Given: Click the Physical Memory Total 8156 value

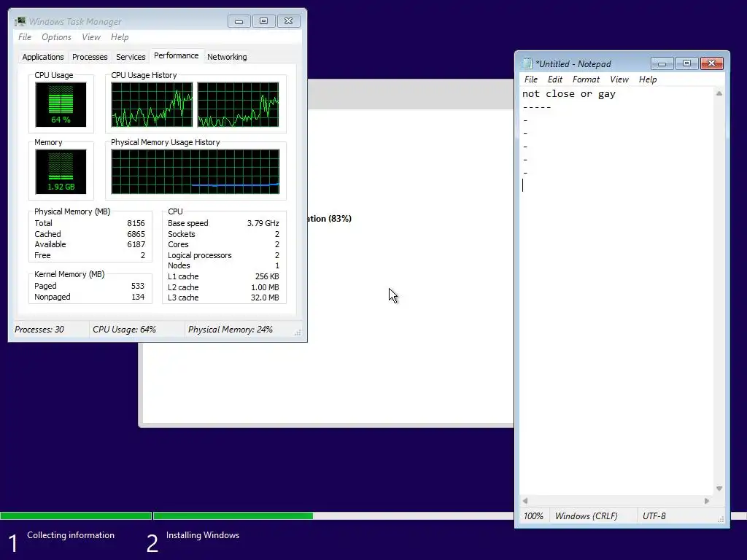Looking at the screenshot, I should pos(136,223).
